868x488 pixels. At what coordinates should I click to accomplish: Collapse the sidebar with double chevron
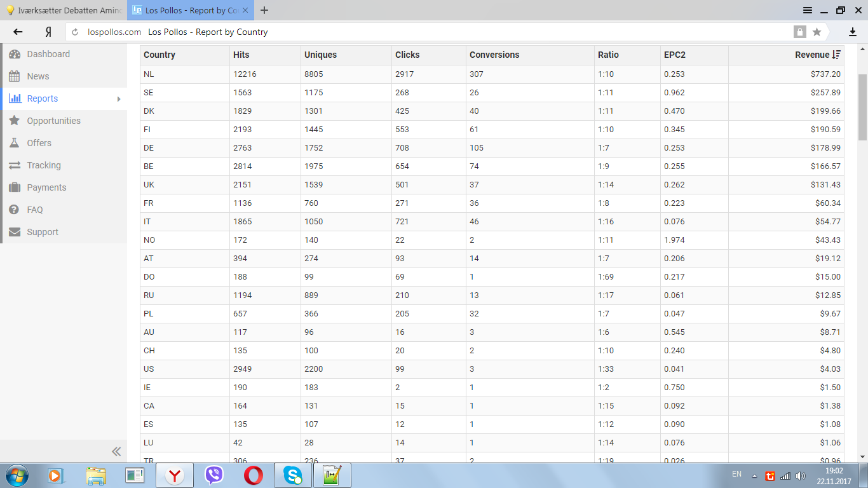coord(116,452)
